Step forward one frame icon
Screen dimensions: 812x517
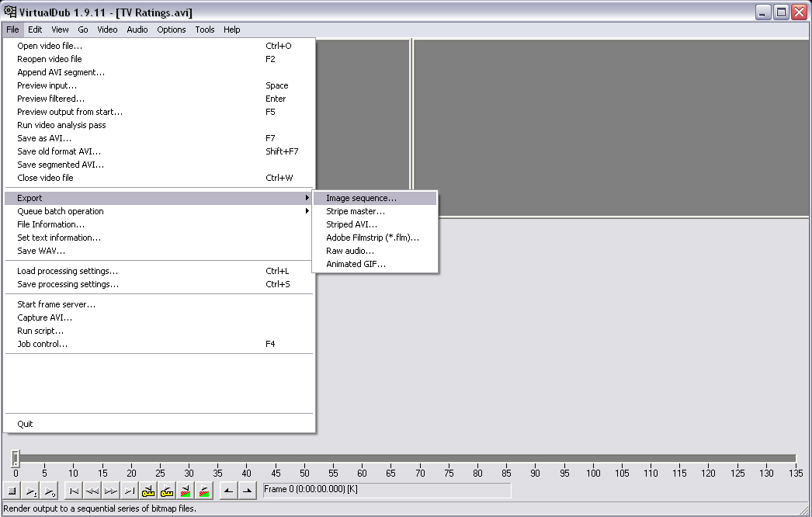[111, 491]
